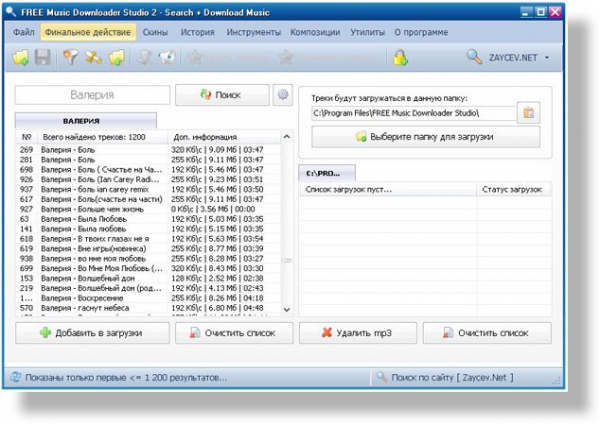Select track 618 В твоих глазах не я

pos(148,239)
